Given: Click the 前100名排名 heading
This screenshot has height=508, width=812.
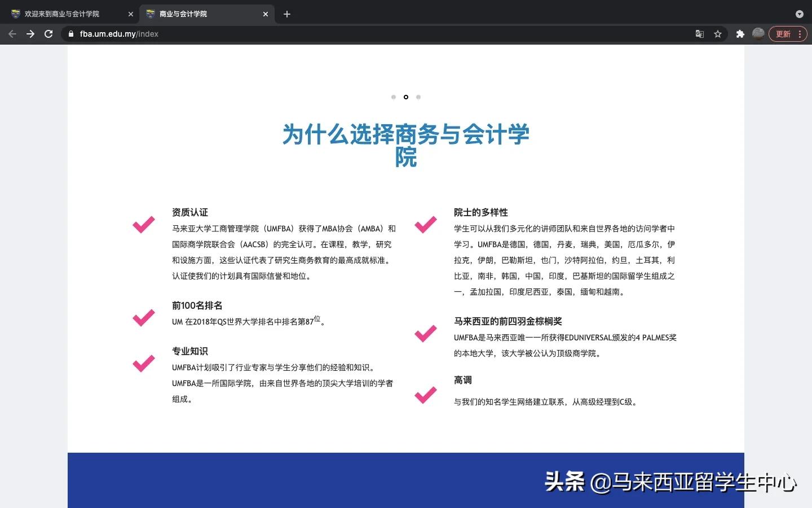Looking at the screenshot, I should click(197, 305).
